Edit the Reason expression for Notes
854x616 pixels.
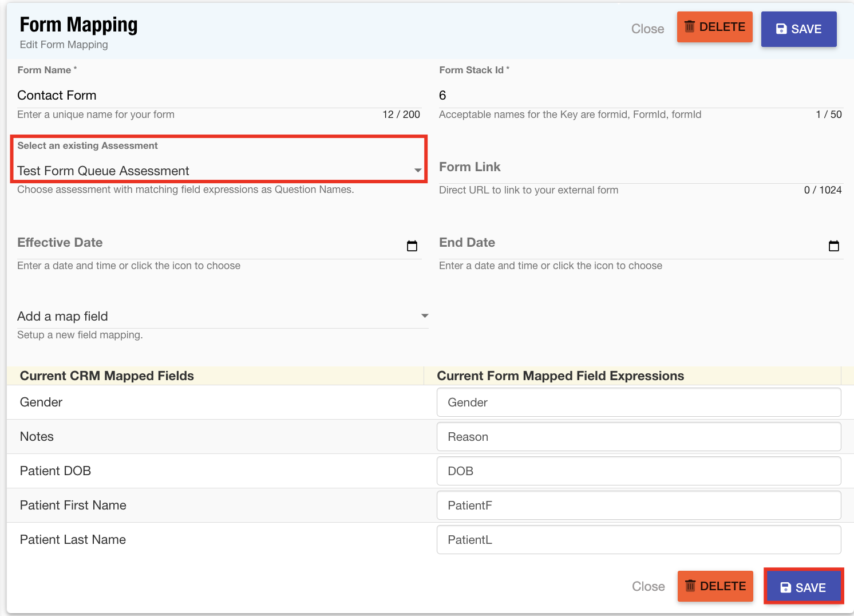[x=638, y=437]
